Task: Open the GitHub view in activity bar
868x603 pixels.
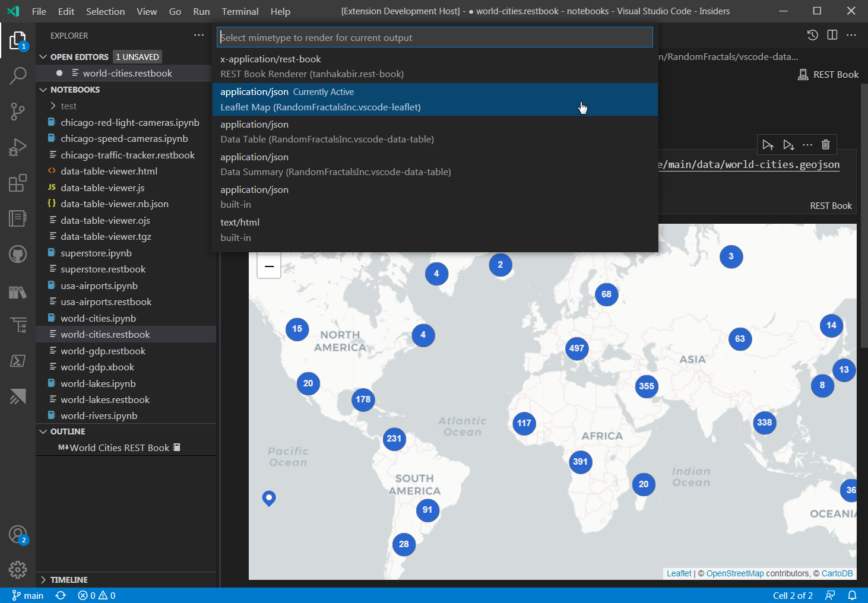Action: (x=18, y=255)
